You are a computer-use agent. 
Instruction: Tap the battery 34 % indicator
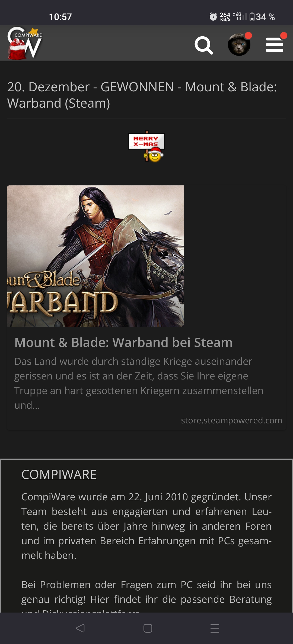click(262, 17)
